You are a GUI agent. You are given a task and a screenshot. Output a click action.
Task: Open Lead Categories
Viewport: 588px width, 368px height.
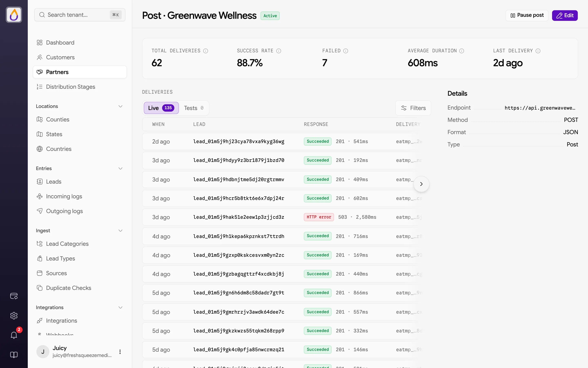point(80,244)
